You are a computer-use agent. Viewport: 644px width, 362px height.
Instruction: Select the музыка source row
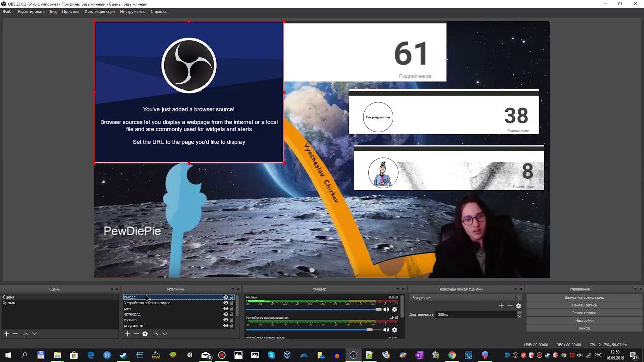coord(173,320)
